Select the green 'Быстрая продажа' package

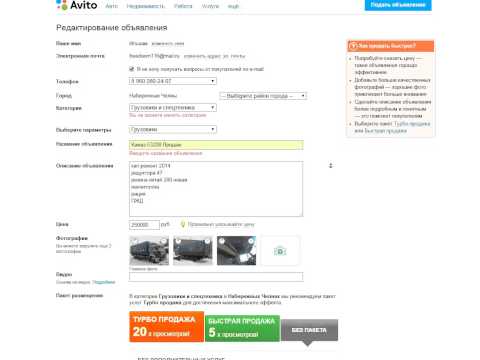(242, 328)
